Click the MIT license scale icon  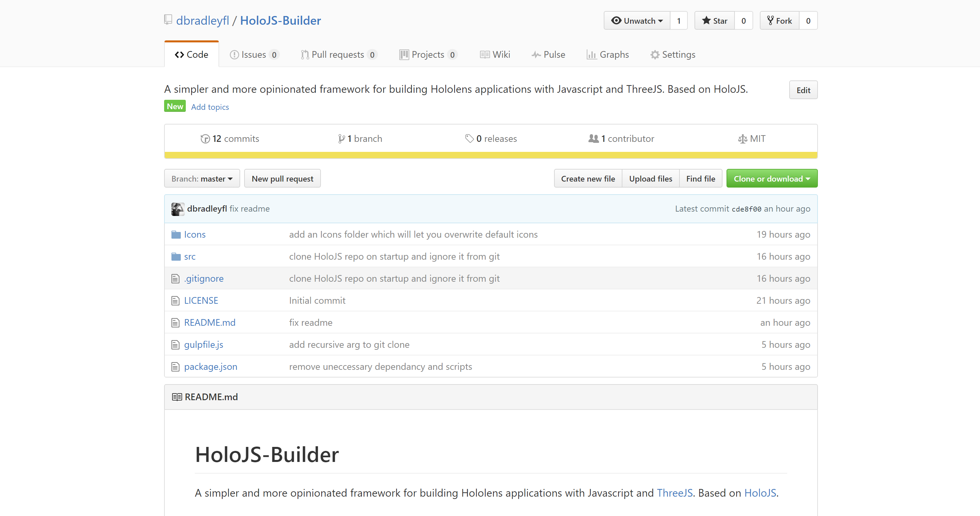point(742,139)
